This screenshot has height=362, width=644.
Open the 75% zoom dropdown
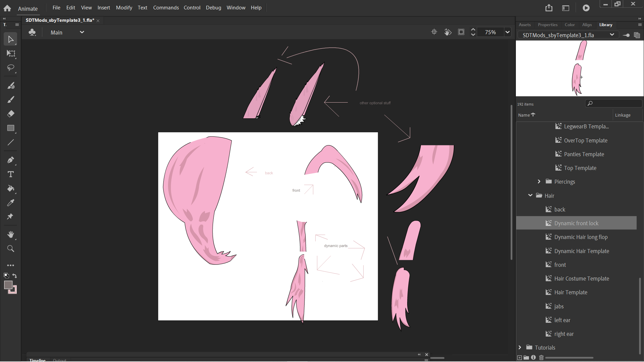(x=507, y=32)
